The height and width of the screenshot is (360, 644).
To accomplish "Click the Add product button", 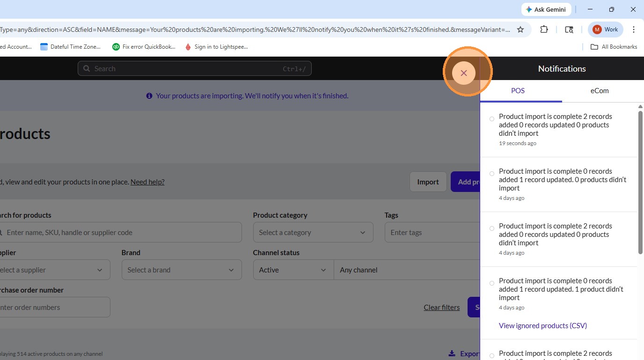I will point(465,182).
